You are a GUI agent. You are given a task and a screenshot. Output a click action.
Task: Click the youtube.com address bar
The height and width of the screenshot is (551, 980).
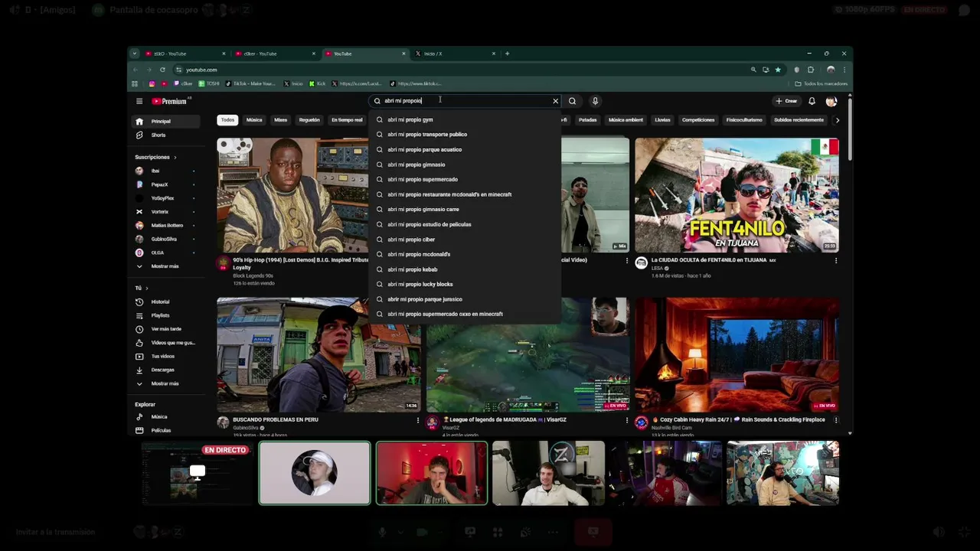[x=459, y=70]
